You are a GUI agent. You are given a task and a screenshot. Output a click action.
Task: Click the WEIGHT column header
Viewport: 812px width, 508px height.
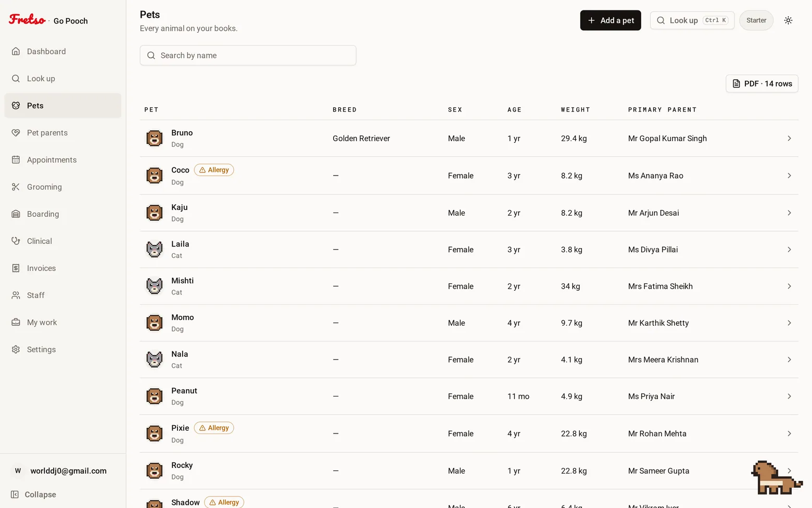tap(576, 110)
